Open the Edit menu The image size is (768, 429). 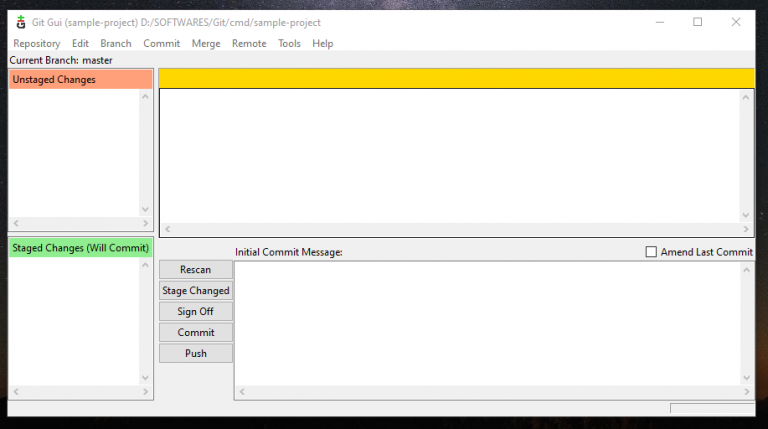(x=80, y=44)
